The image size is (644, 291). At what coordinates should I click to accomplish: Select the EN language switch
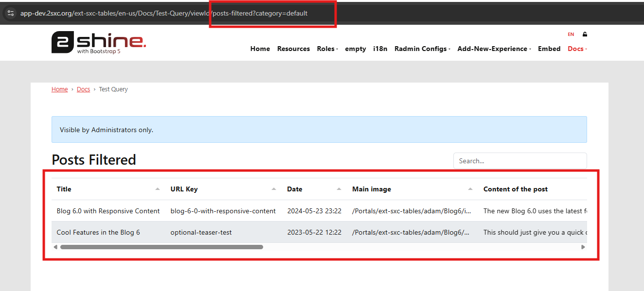click(x=571, y=34)
